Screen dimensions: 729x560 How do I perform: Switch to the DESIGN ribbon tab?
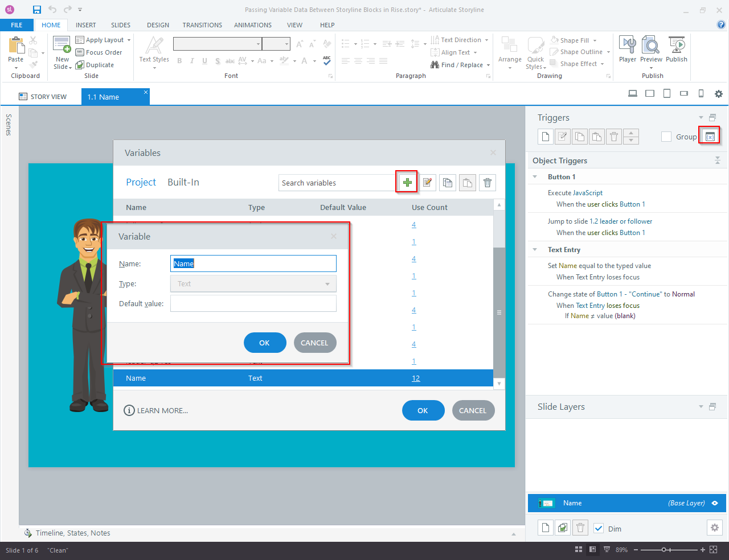(158, 25)
